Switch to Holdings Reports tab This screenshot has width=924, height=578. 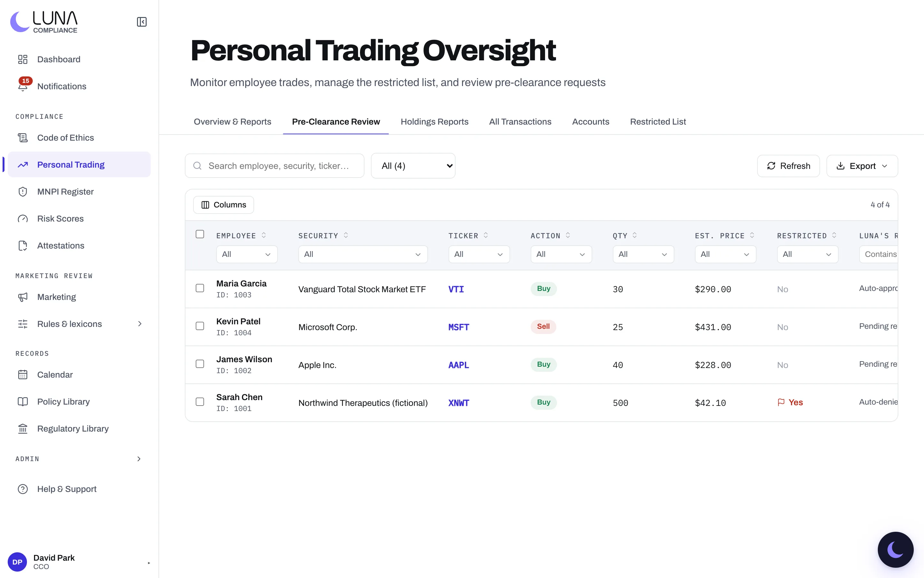(x=434, y=122)
